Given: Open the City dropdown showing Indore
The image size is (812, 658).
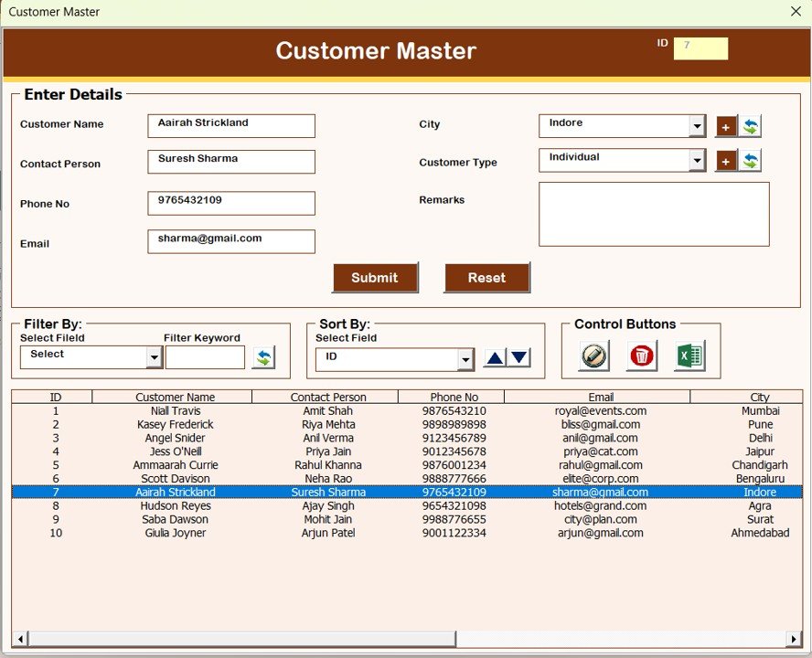Looking at the screenshot, I should click(x=697, y=125).
